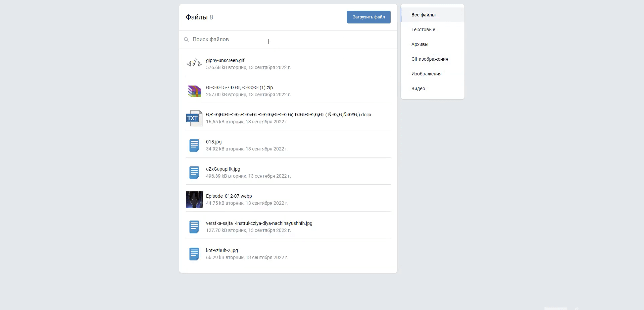Click the Загрузить файл upload button
644x310 pixels.
pos(368,17)
